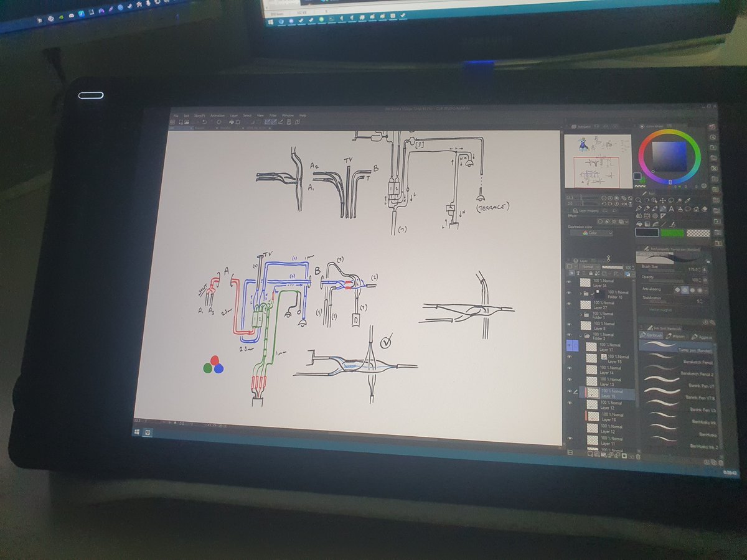Select the Gradient tool

647,224
